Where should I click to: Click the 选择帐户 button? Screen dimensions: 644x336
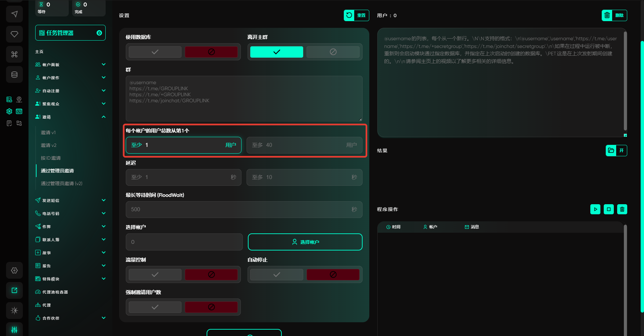click(x=305, y=242)
